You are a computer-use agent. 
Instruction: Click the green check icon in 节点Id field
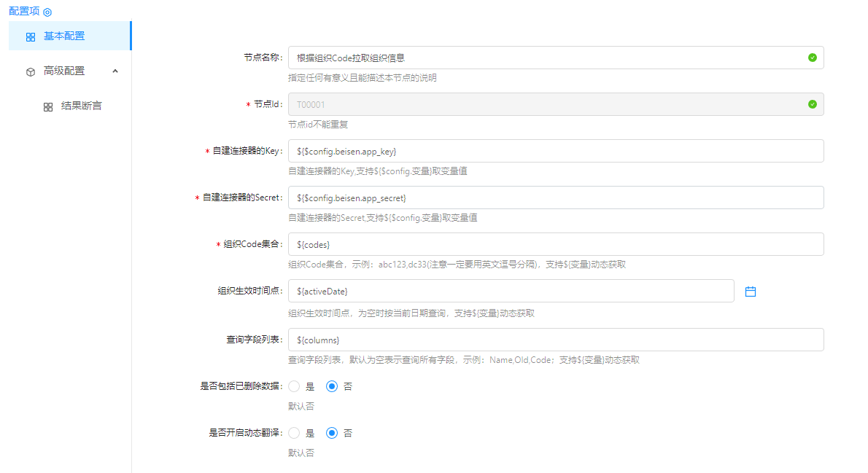point(812,104)
